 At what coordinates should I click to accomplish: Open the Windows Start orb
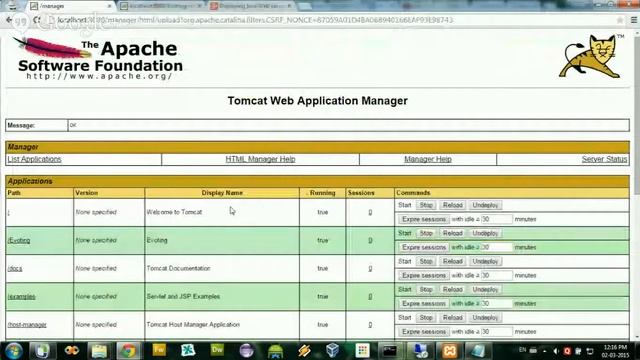click(14, 351)
